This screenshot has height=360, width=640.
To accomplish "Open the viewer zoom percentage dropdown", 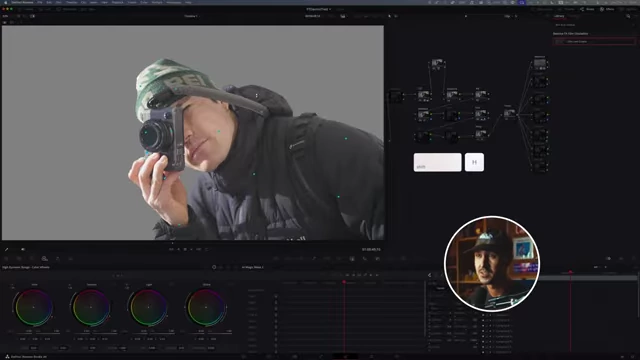I will [x=5, y=16].
